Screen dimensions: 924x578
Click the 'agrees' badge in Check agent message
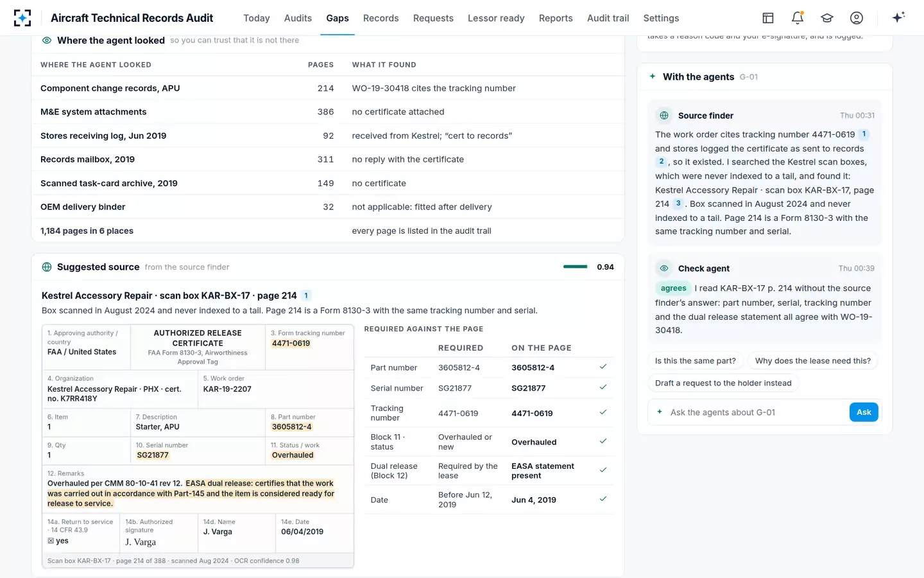coord(673,288)
